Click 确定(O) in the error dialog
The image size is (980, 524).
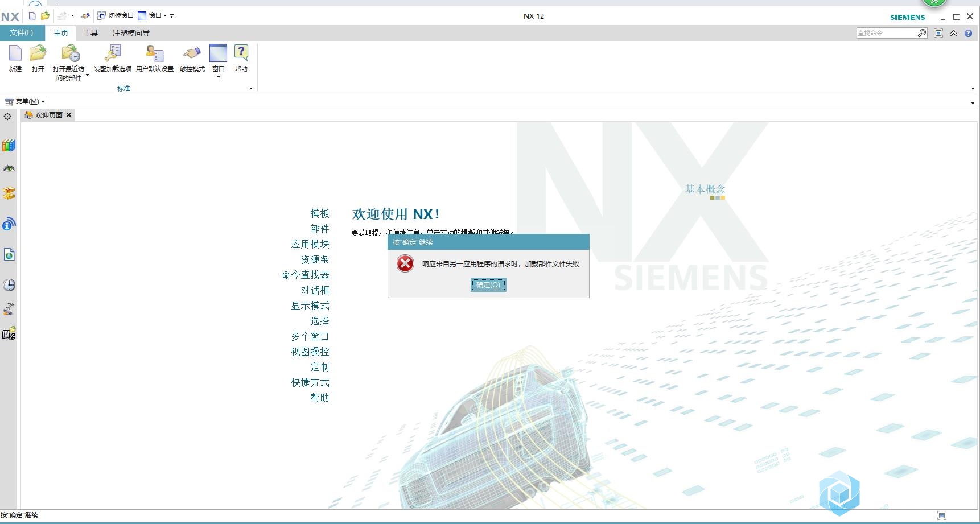(x=488, y=285)
